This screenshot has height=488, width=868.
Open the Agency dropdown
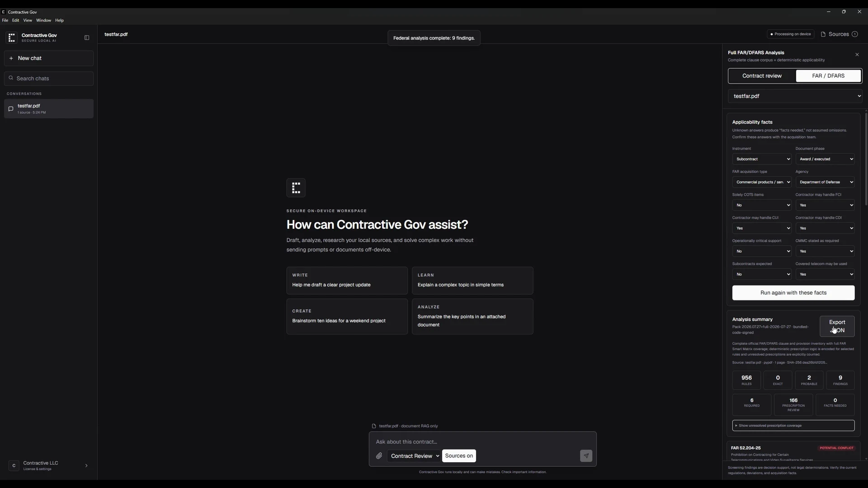825,182
